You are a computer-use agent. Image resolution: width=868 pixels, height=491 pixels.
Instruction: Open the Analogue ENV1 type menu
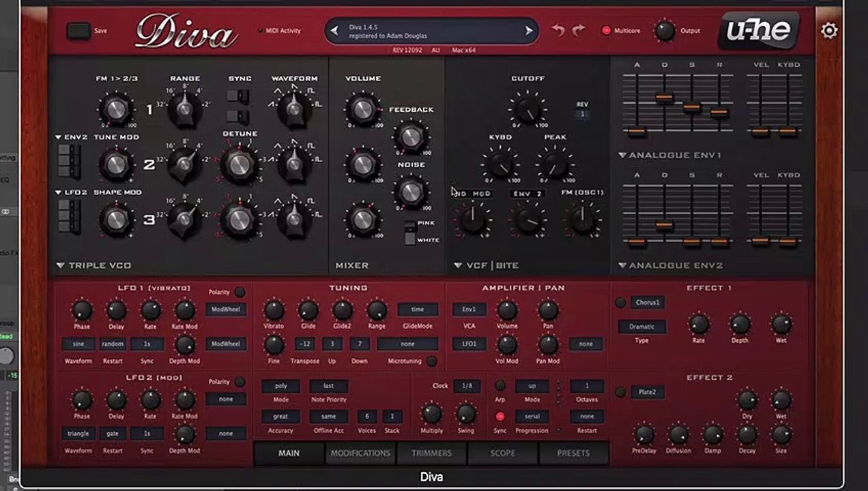670,155
